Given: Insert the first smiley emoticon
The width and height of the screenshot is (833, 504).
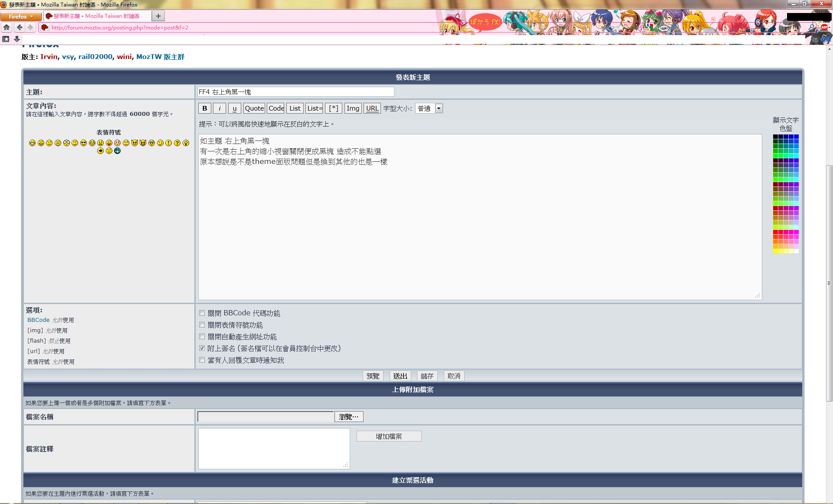Looking at the screenshot, I should click(x=32, y=143).
